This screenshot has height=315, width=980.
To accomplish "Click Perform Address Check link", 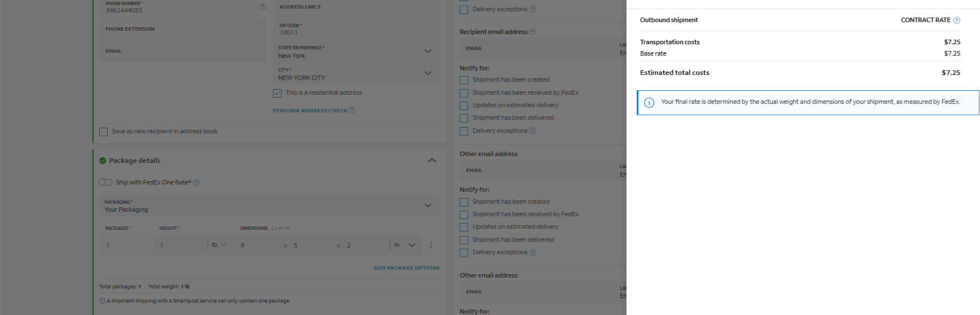I will pos(310,111).
